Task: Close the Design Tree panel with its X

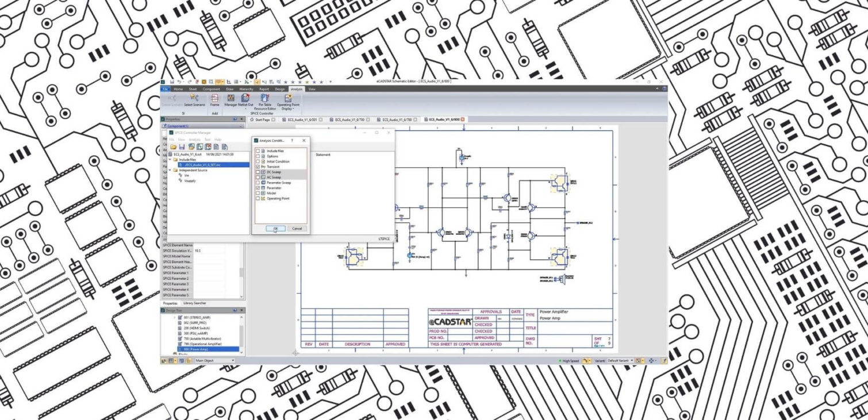Action: pos(241,310)
